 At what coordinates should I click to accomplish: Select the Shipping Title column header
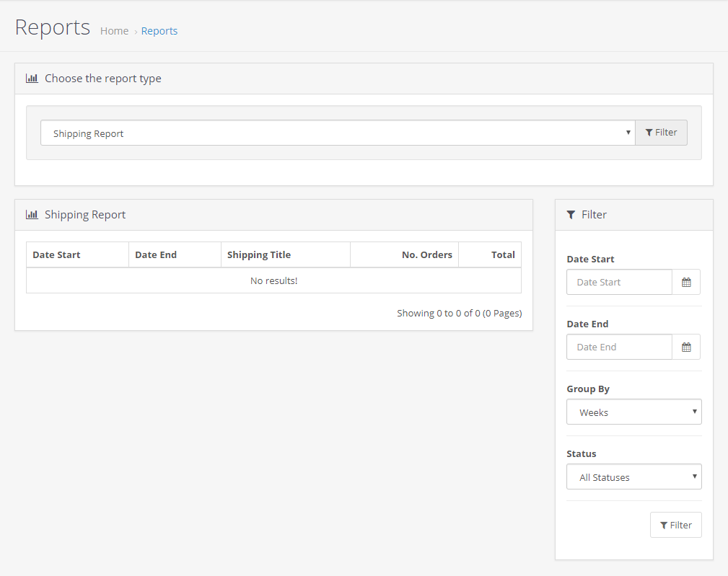click(x=259, y=254)
